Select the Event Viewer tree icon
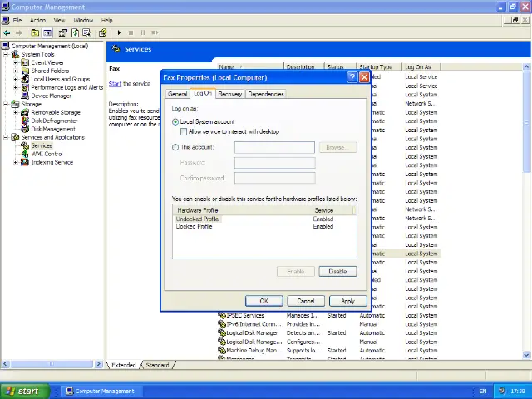The width and height of the screenshot is (532, 399). click(25, 62)
